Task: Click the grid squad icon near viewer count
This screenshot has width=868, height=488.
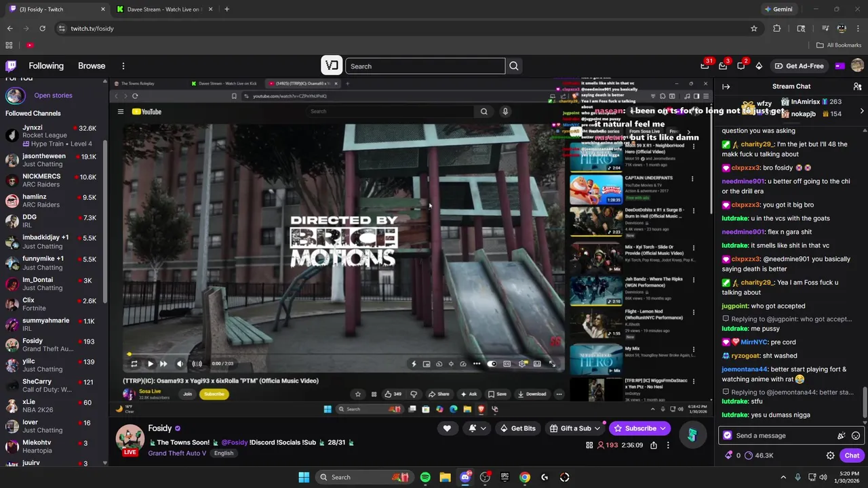Action: (x=589, y=445)
